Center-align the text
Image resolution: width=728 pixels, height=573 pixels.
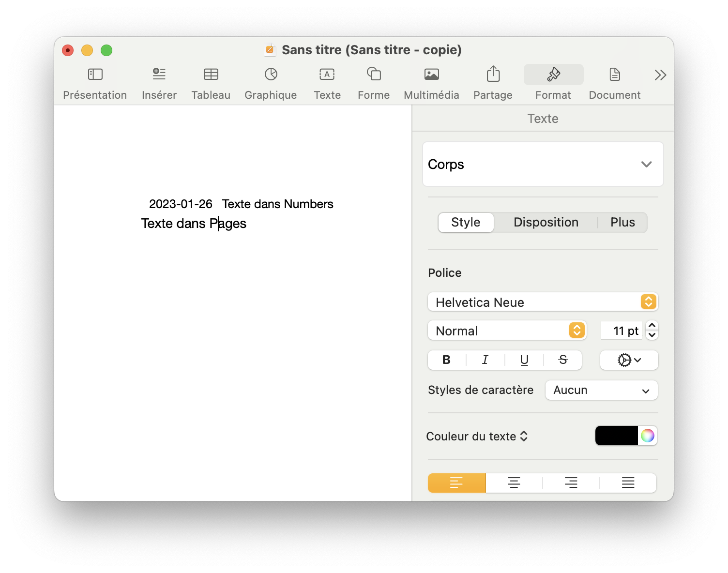tap(514, 483)
